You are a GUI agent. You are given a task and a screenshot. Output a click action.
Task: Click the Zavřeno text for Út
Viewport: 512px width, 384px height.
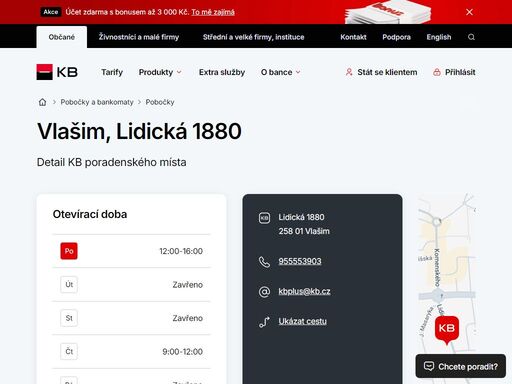(187, 285)
